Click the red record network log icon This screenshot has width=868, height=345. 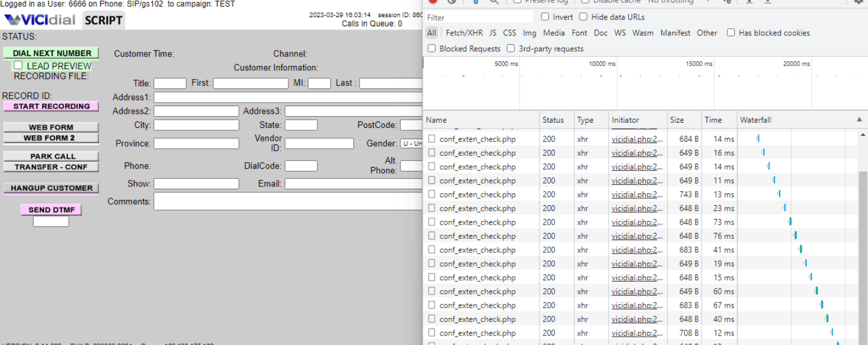pyautogui.click(x=432, y=2)
